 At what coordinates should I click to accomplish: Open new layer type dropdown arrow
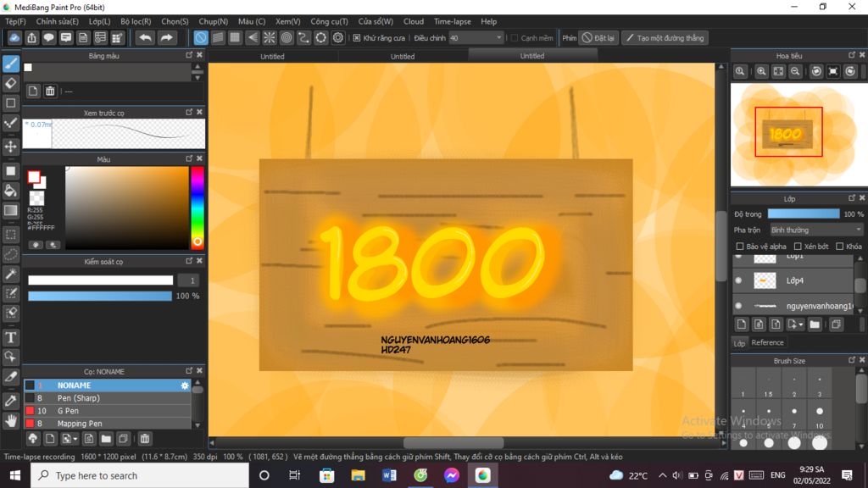tap(802, 324)
